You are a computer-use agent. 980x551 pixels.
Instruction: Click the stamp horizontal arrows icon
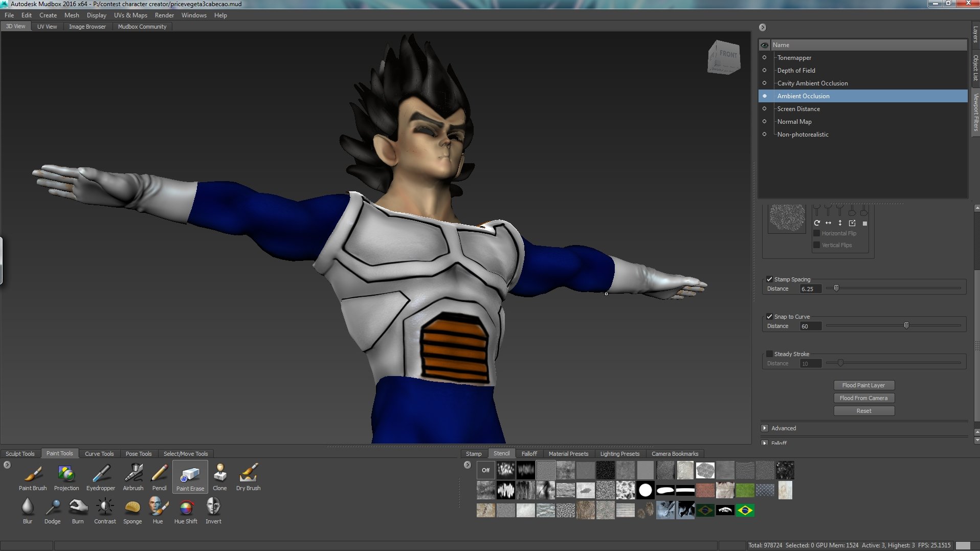[x=829, y=223]
